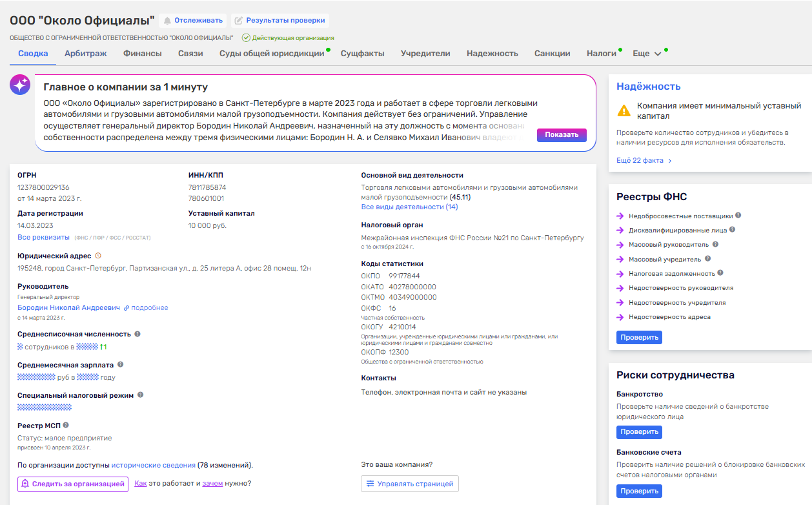Switch to the Надежность tab
The height and width of the screenshot is (505, 812).
pos(492,54)
